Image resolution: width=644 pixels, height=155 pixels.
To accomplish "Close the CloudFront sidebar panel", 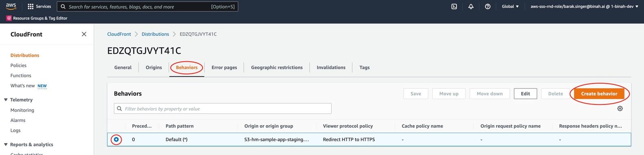I will click(84, 34).
